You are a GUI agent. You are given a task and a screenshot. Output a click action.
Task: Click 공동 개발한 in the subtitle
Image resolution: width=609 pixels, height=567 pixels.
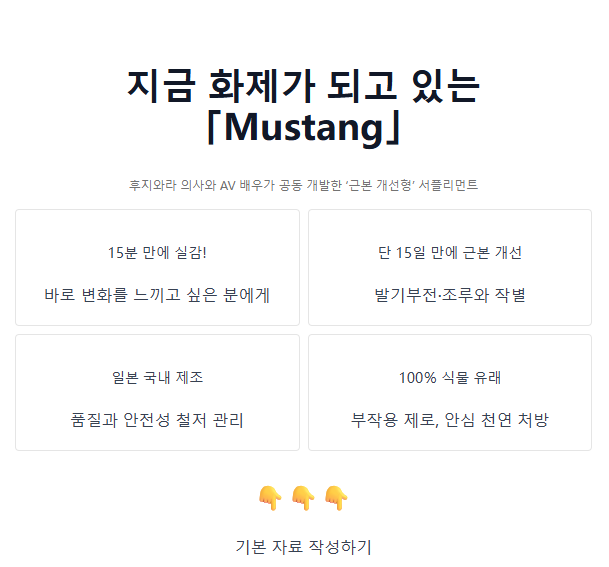310,185
